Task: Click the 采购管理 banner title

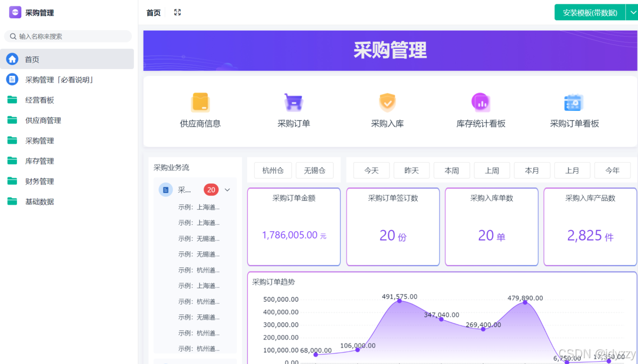Action: point(390,50)
